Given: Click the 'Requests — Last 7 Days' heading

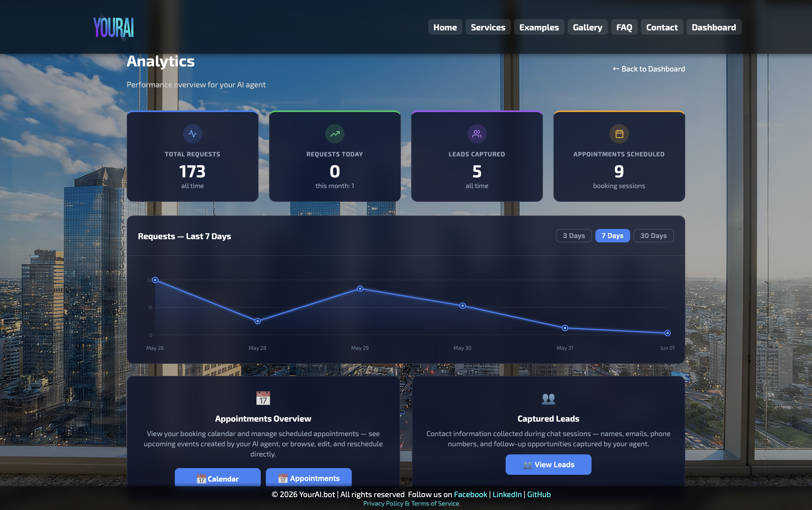Looking at the screenshot, I should pos(184,236).
